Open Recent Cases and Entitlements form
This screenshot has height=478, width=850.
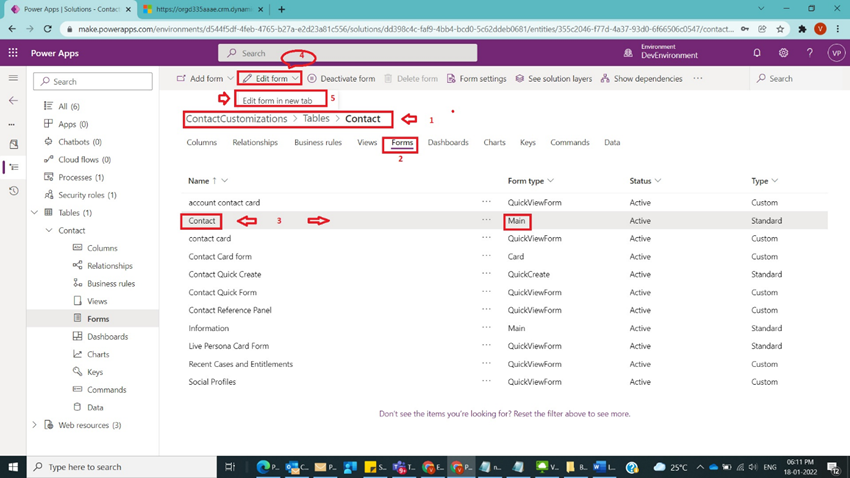pyautogui.click(x=241, y=364)
